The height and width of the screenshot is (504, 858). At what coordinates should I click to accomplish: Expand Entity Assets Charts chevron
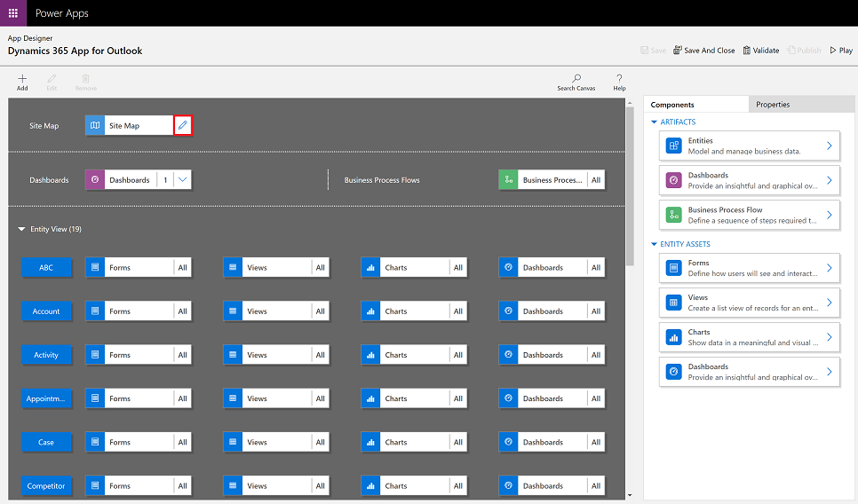coord(829,337)
